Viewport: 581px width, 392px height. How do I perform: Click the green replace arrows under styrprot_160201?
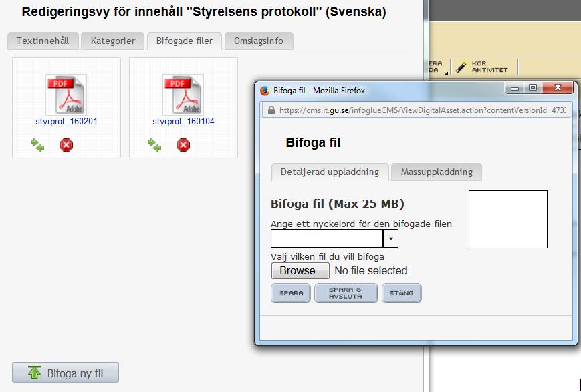tap(38, 145)
